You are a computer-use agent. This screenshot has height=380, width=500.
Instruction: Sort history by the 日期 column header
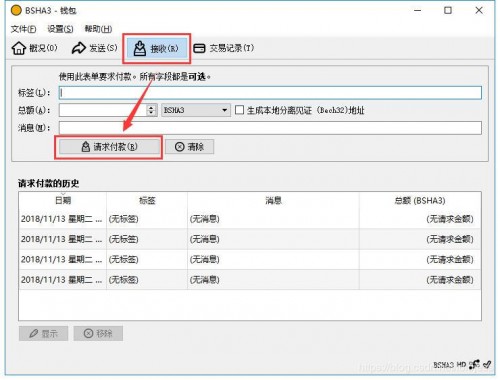(63, 200)
